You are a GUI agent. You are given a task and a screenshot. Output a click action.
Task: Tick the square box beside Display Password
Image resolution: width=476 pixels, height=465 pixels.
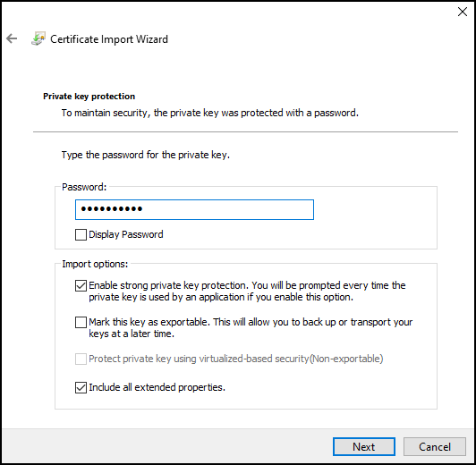[x=81, y=234]
